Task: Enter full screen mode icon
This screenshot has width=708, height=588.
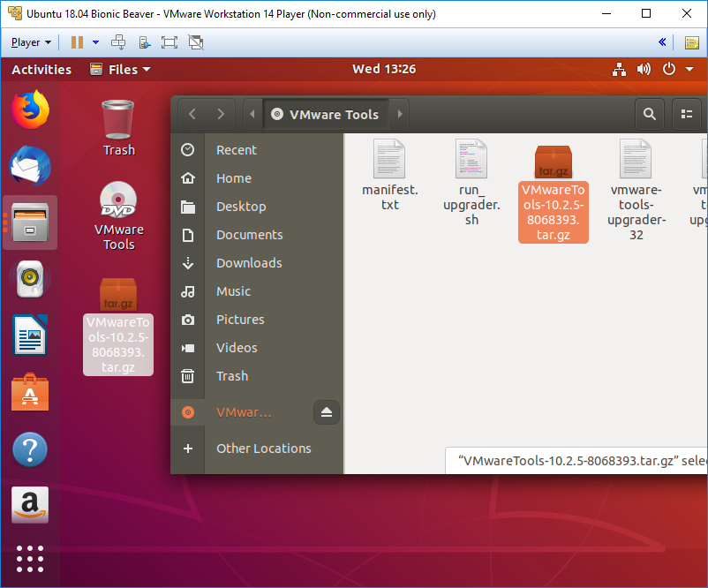Action: click(169, 42)
